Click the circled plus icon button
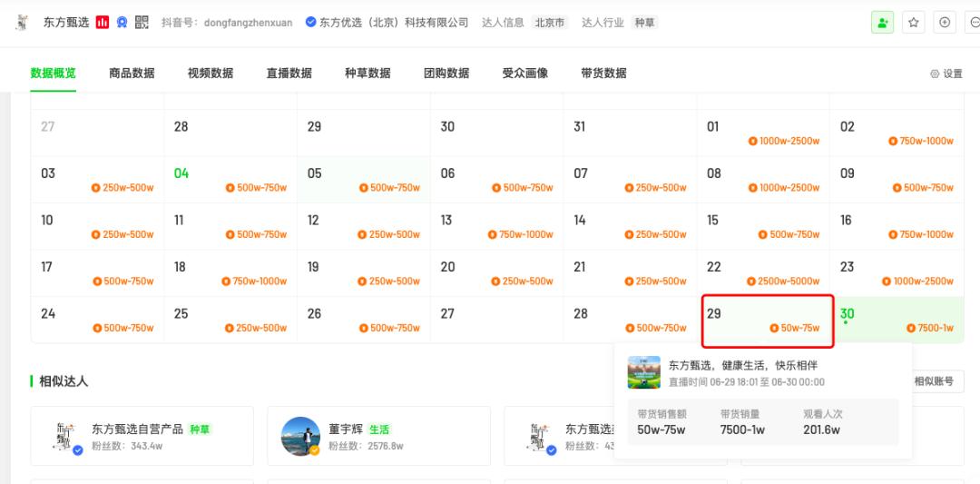980x484 pixels. coord(945,23)
